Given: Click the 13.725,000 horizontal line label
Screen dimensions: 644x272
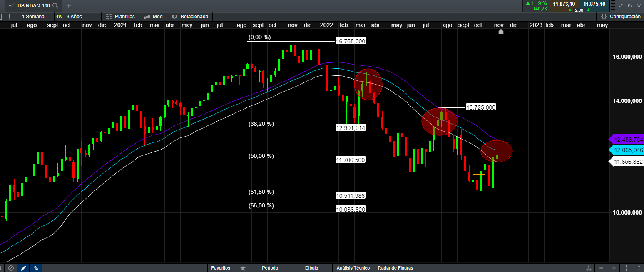Looking at the screenshot, I should [x=480, y=107].
